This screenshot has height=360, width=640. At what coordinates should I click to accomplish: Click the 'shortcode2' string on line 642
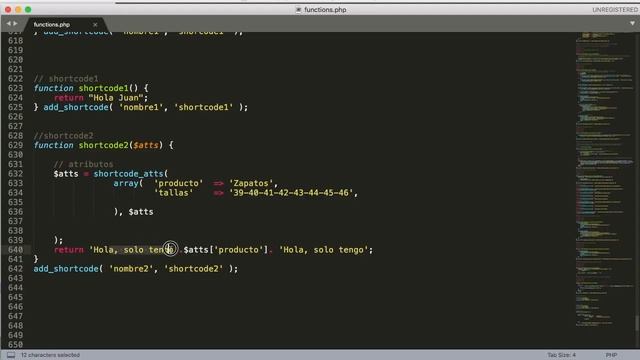tap(193, 269)
